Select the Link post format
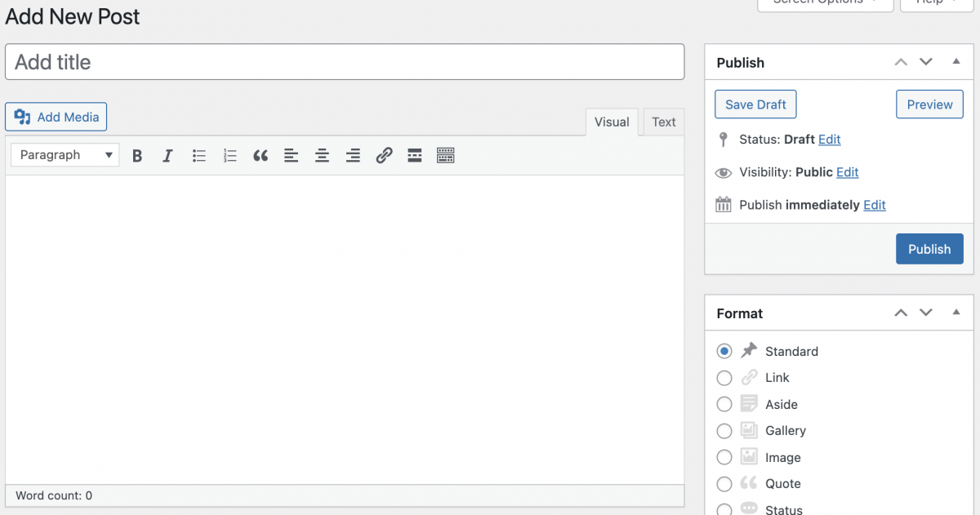 (724, 378)
